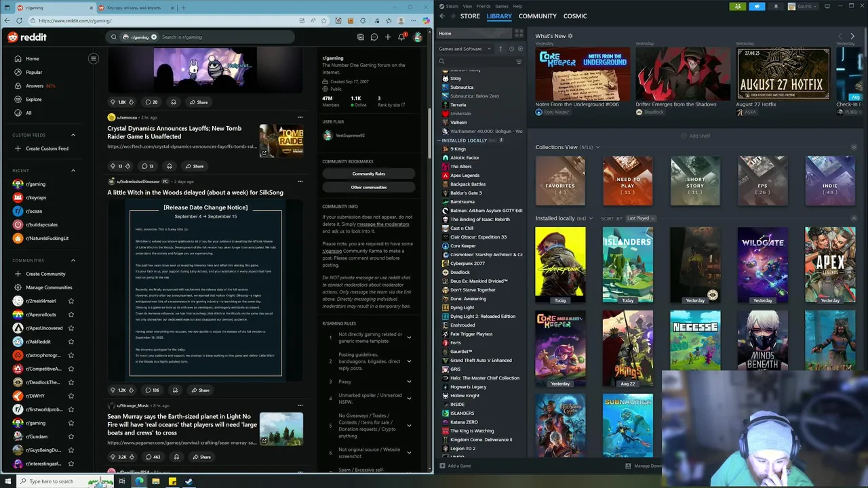Open Cyberpunk 2077 game cover thumbnail

tap(560, 265)
